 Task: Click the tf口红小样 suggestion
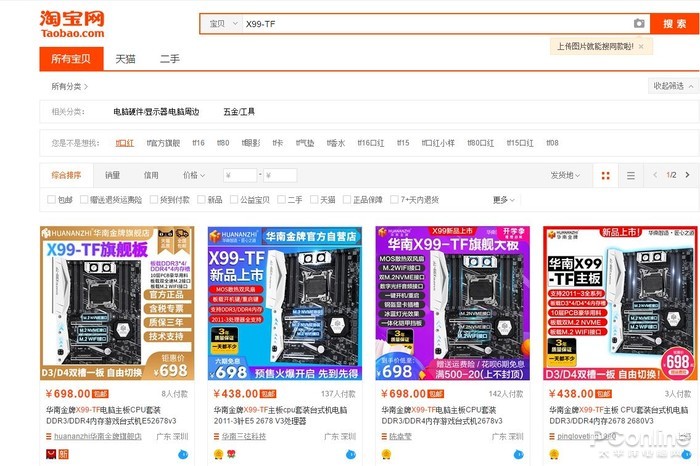pos(438,143)
